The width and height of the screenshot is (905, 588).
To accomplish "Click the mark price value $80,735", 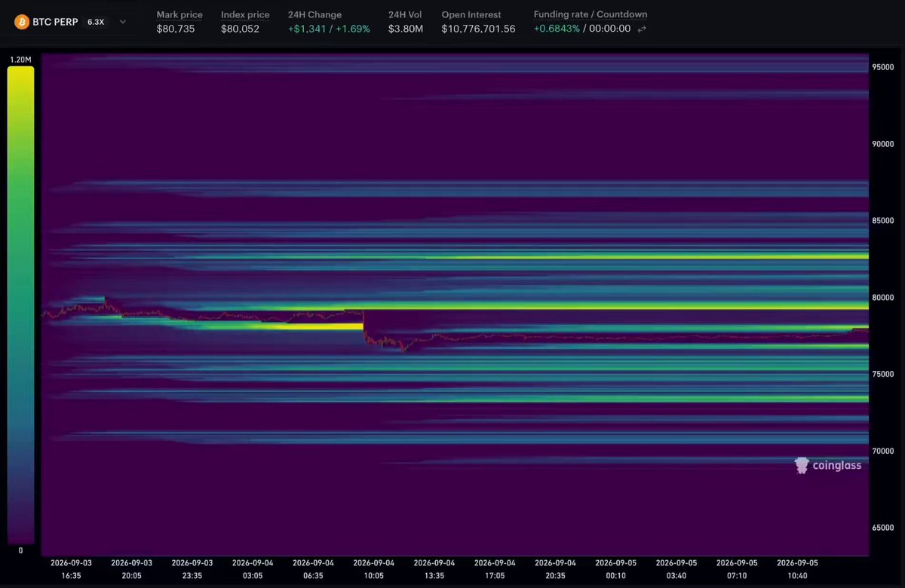I will tap(176, 29).
